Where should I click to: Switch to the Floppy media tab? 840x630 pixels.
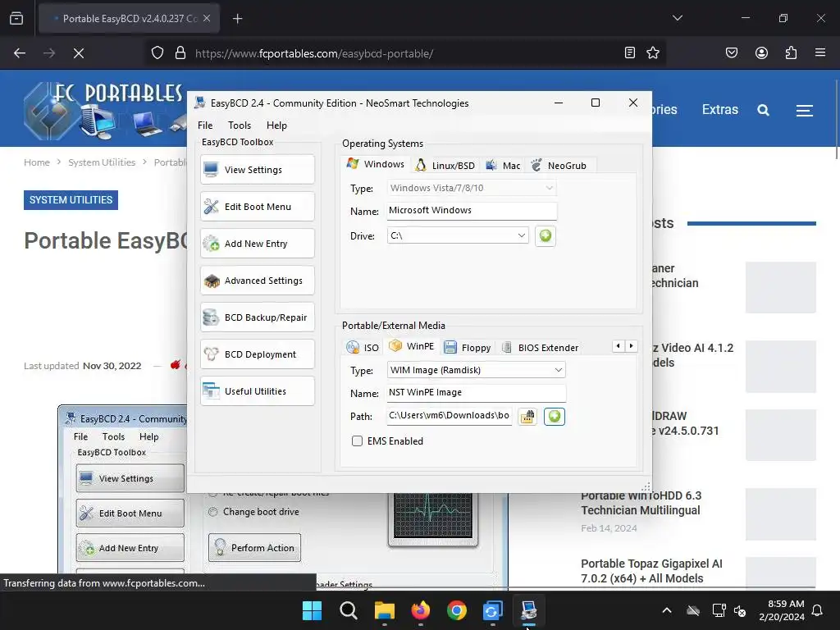tap(467, 348)
